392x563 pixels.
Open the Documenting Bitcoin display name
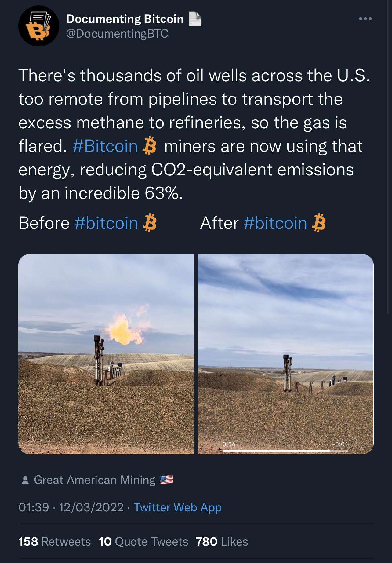pos(125,19)
